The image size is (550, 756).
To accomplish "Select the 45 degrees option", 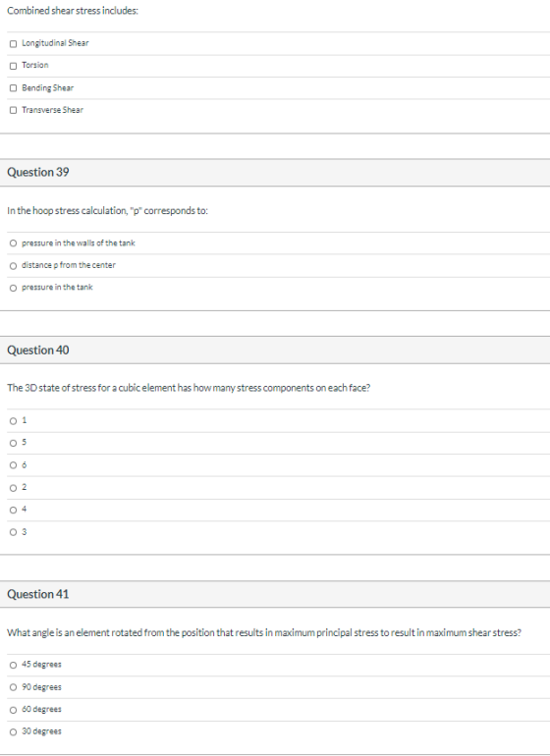I will [x=13, y=665].
